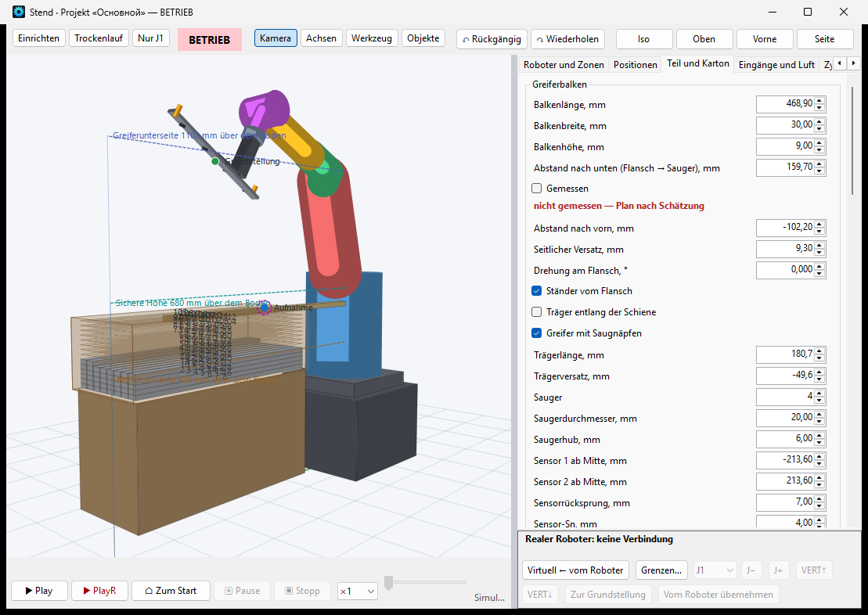Toggle the Werkzeug display button
The width and height of the screenshot is (868, 615).
(372, 38)
